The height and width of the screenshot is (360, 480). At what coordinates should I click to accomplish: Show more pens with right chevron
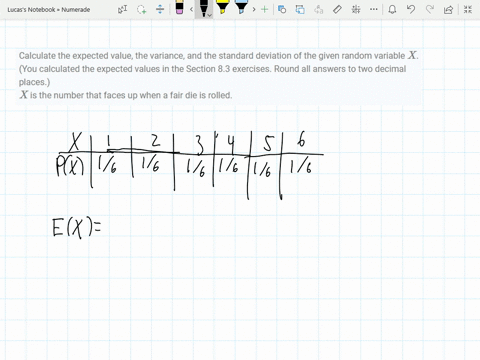click(x=254, y=9)
